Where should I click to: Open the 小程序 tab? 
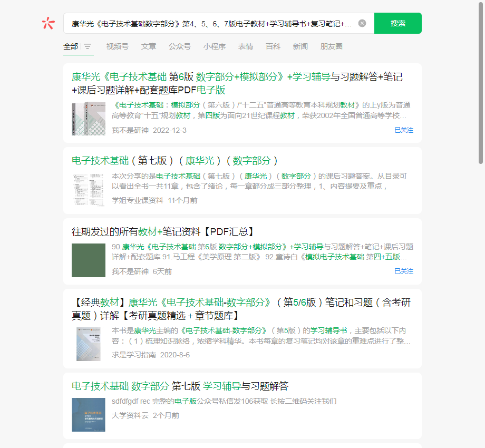[215, 46]
